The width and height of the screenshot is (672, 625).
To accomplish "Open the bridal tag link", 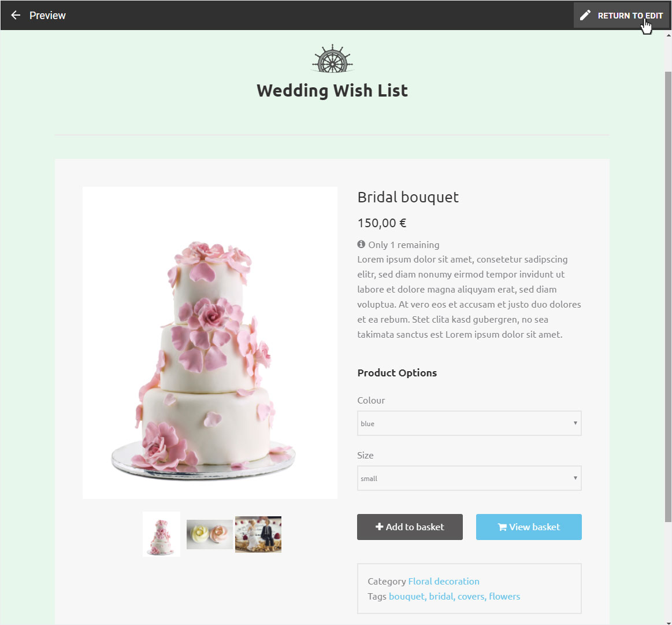I will (x=442, y=596).
